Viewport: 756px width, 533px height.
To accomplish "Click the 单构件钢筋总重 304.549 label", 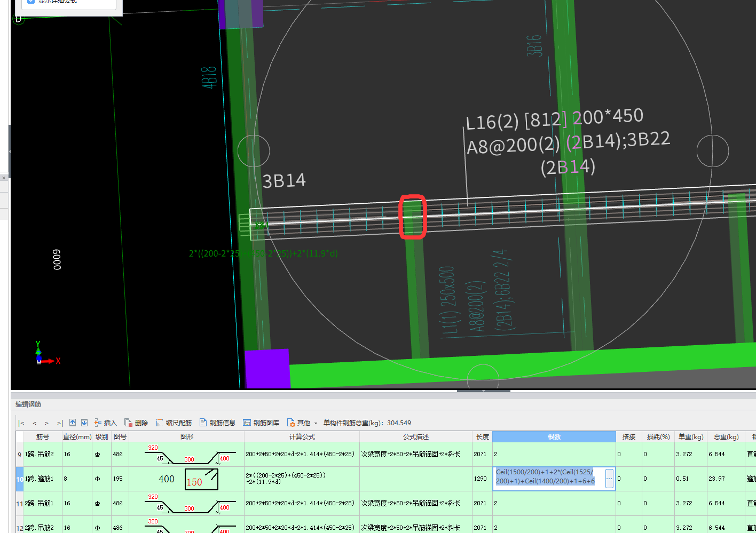I will 367,423.
